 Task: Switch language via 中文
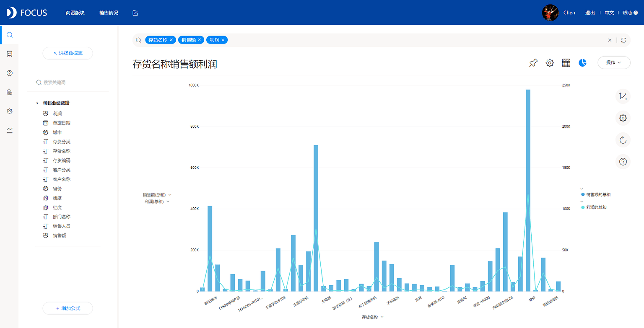[609, 13]
